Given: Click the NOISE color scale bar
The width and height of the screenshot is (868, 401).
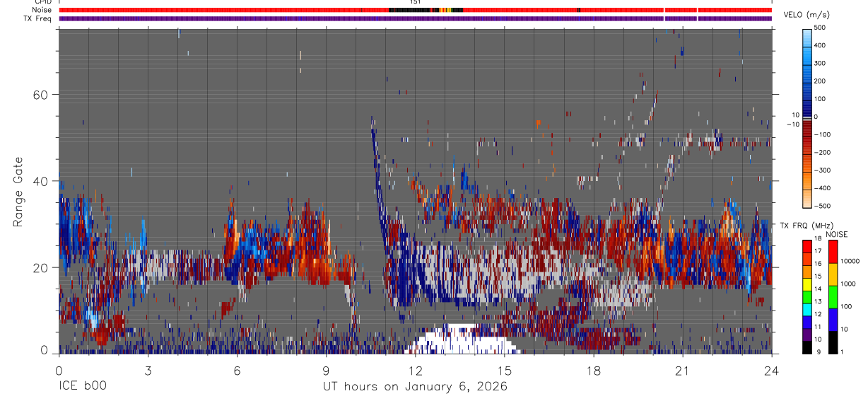Looking at the screenshot, I should [833, 296].
